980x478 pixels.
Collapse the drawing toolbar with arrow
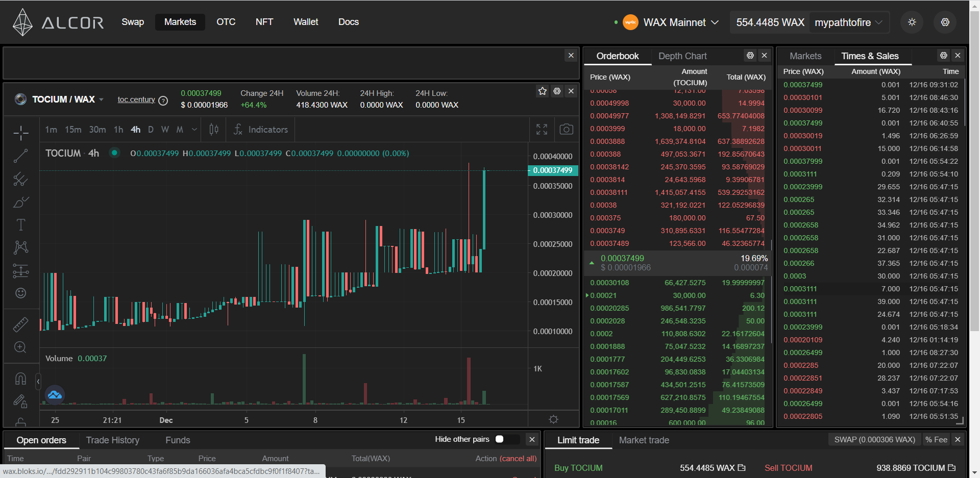[x=38, y=381]
